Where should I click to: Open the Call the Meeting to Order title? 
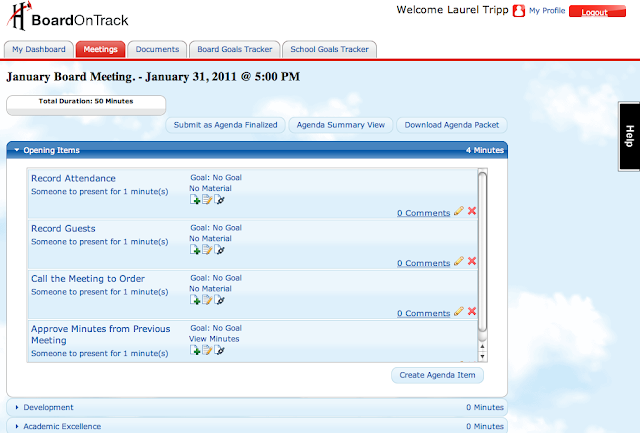click(x=88, y=279)
